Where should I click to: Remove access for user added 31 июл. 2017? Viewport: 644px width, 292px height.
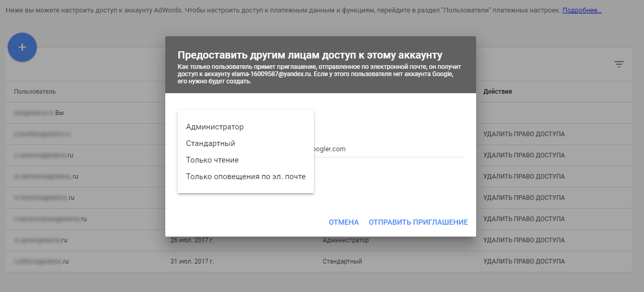point(524,261)
